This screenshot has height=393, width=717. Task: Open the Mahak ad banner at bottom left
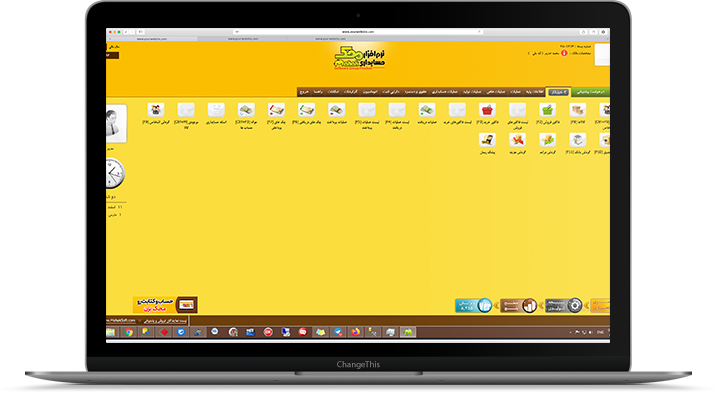(x=165, y=304)
